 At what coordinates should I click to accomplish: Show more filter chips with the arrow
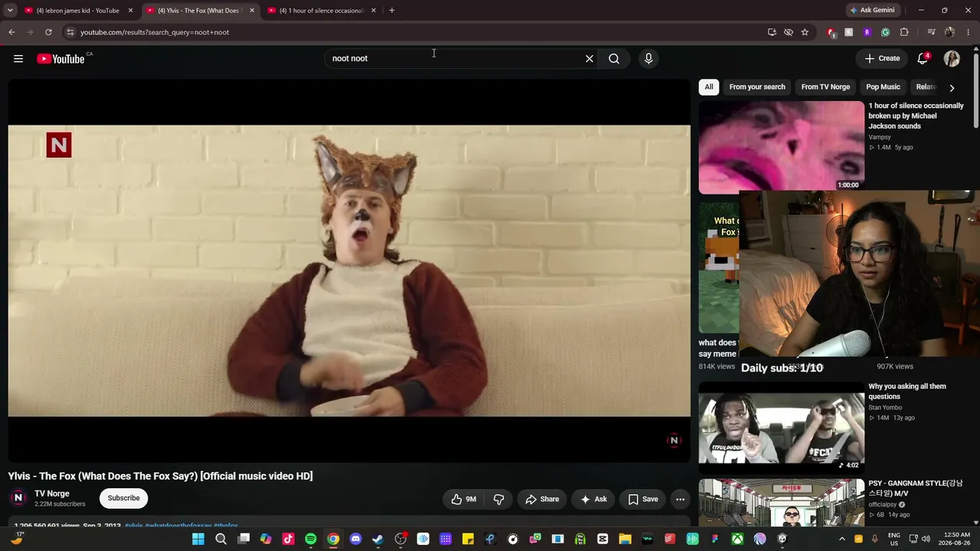(952, 87)
